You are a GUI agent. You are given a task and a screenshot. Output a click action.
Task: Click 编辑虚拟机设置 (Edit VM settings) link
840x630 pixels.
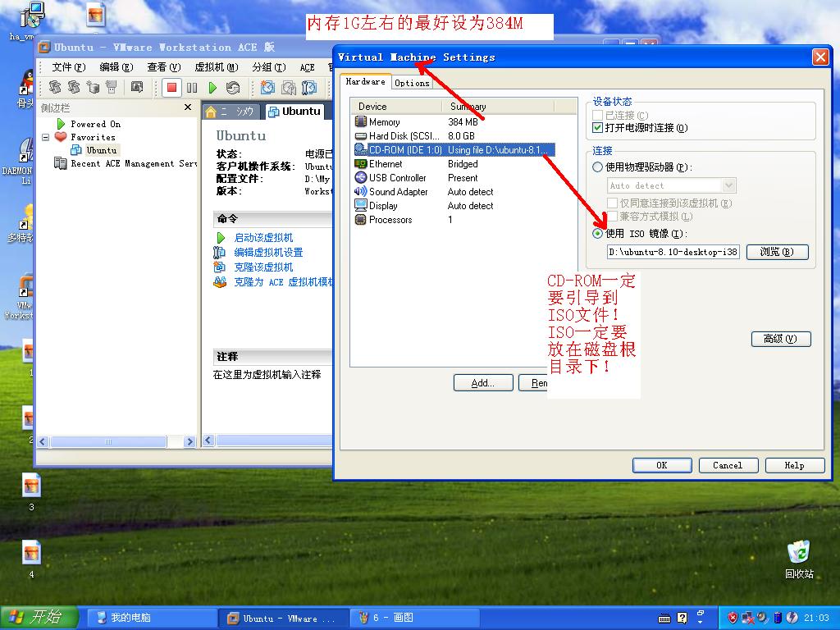click(x=268, y=253)
